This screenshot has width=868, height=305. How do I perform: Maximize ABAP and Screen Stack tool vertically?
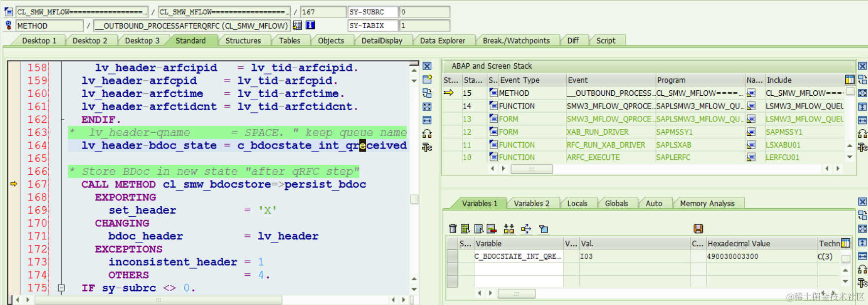coord(863,107)
